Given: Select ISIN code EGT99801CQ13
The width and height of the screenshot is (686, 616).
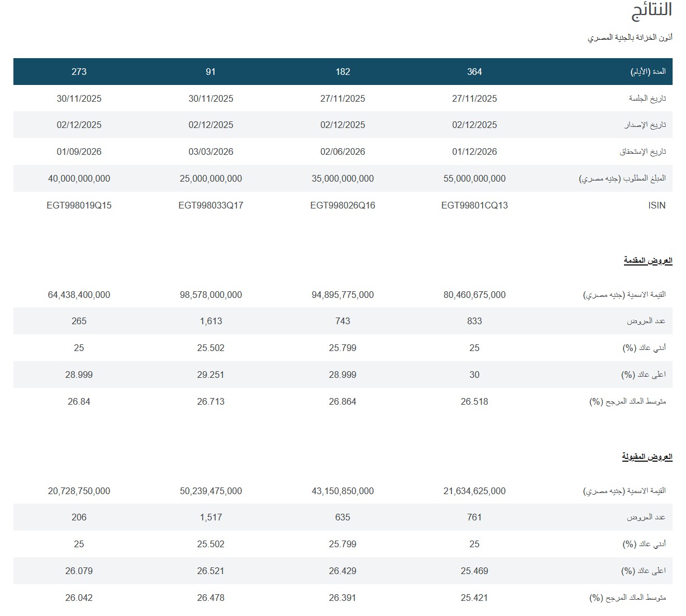Looking at the screenshot, I should click(x=474, y=205).
